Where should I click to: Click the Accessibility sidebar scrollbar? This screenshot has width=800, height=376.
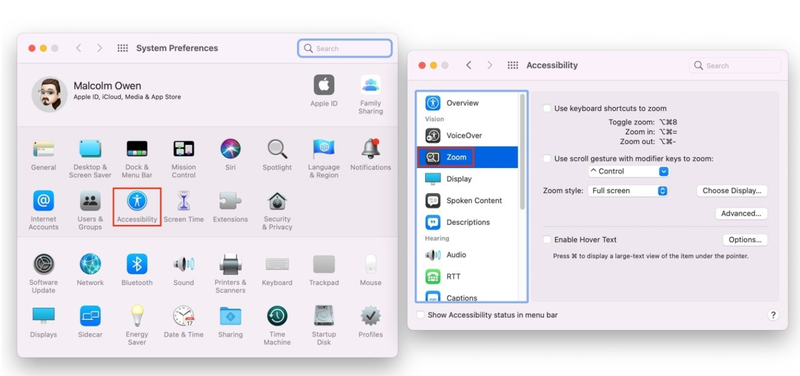522,152
